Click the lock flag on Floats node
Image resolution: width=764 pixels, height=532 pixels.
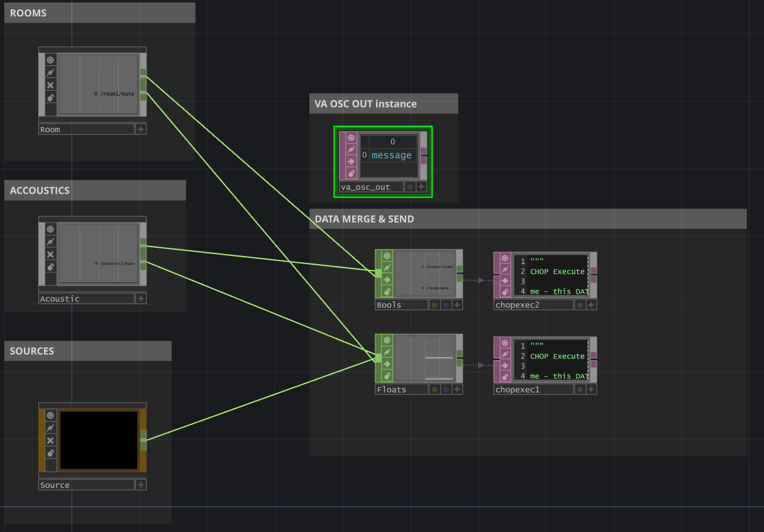(x=387, y=376)
